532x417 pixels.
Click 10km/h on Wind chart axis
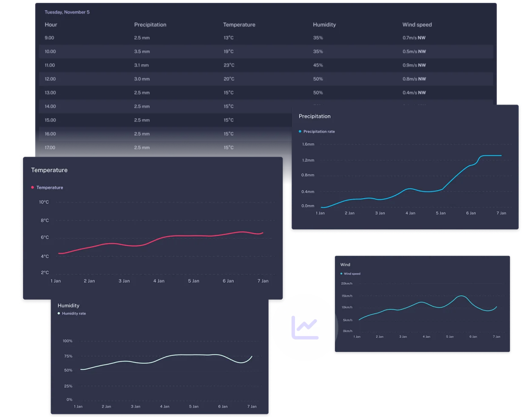click(347, 307)
